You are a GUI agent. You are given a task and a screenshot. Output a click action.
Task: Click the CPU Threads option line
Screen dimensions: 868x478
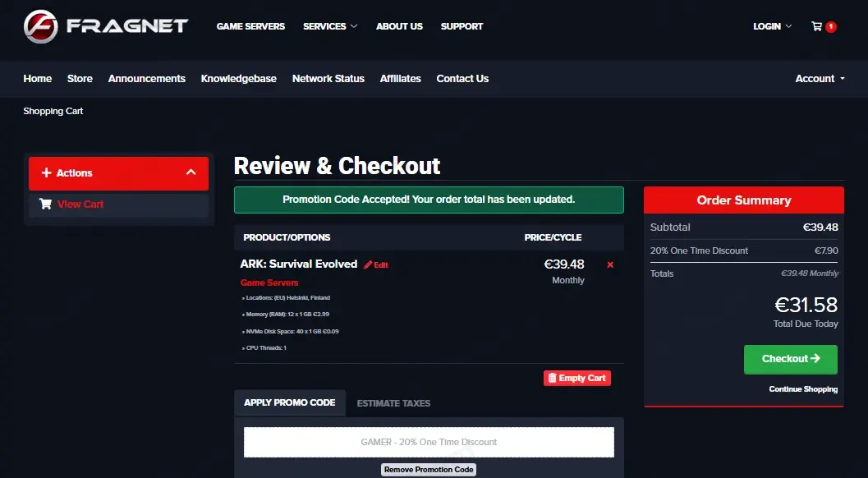(264, 348)
